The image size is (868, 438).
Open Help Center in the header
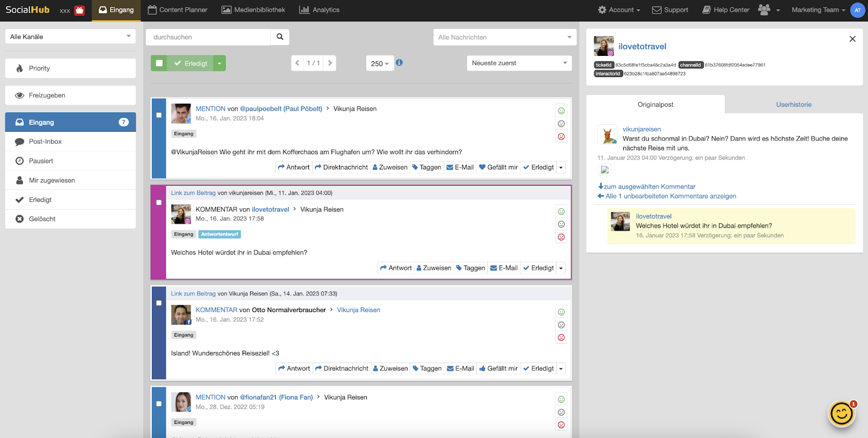[725, 10]
